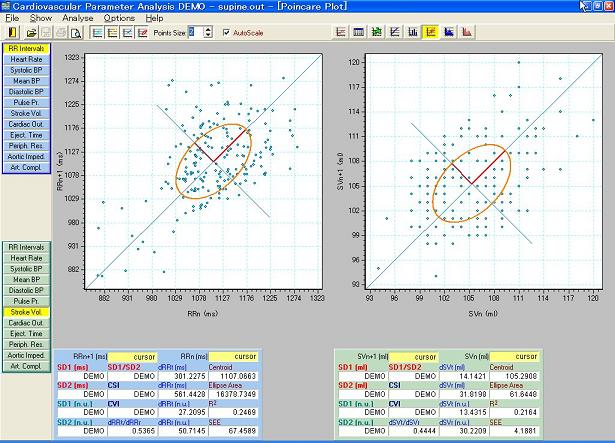This screenshot has width=615, height=443.
Task: Click the SV Centroid value 105.2908
Action: point(514,376)
